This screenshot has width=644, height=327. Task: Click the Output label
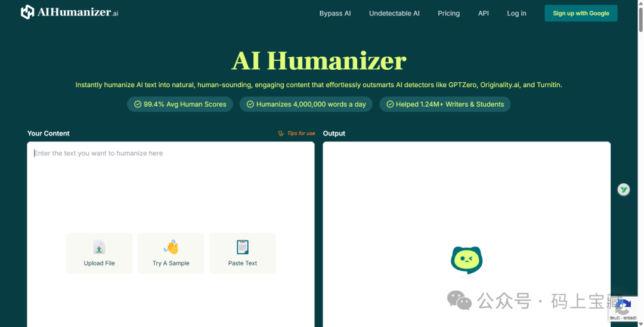point(334,133)
